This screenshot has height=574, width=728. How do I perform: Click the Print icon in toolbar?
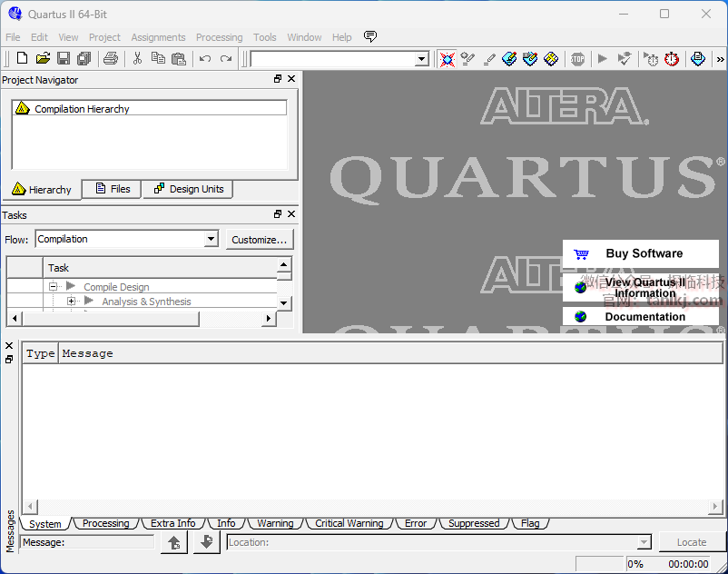click(111, 59)
